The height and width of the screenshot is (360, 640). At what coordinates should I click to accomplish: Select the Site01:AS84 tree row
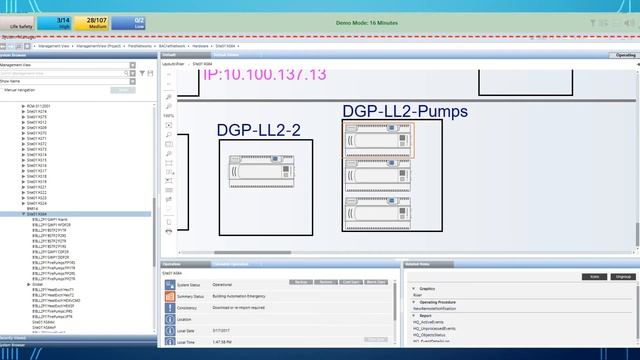point(76,214)
